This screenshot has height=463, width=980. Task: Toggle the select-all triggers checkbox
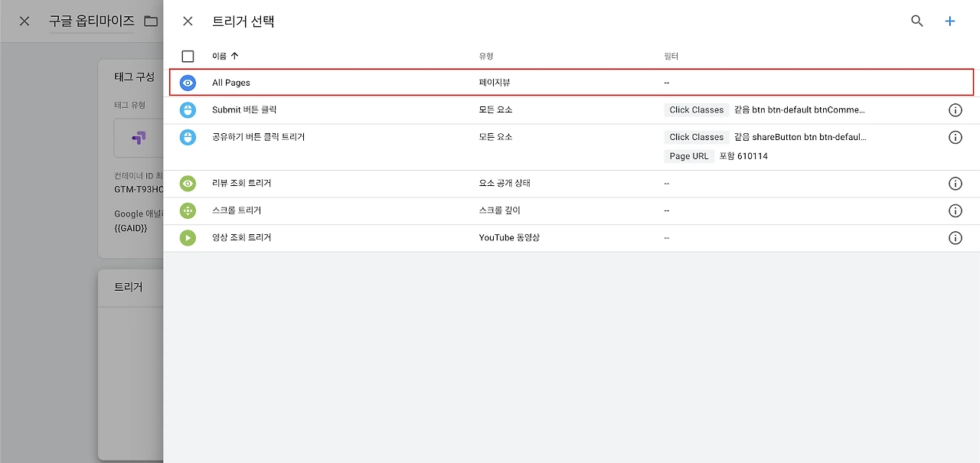(188, 56)
